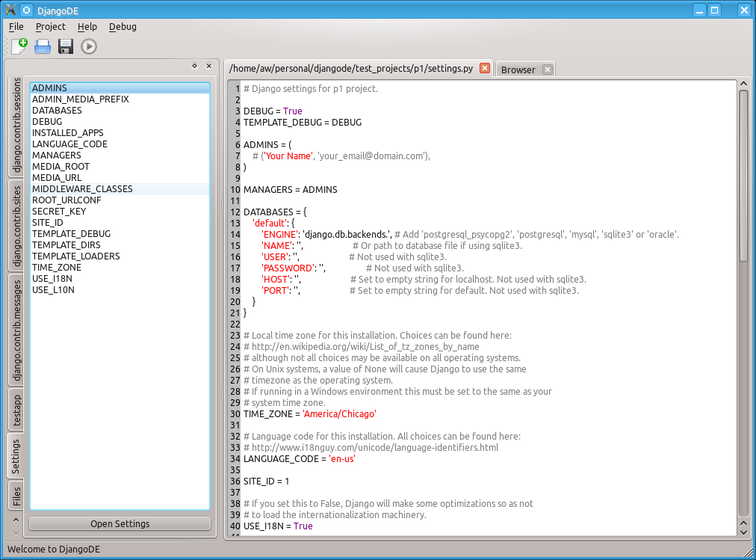Select MANAGERS in the settings list

[120, 155]
